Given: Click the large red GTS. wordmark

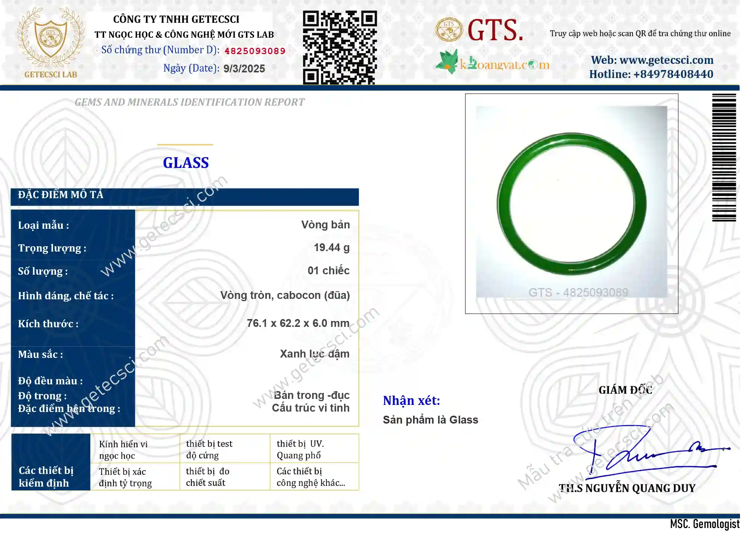Looking at the screenshot, I should [495, 30].
